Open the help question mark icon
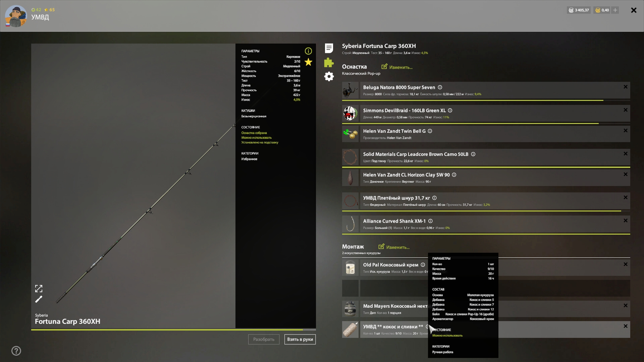 click(x=16, y=351)
